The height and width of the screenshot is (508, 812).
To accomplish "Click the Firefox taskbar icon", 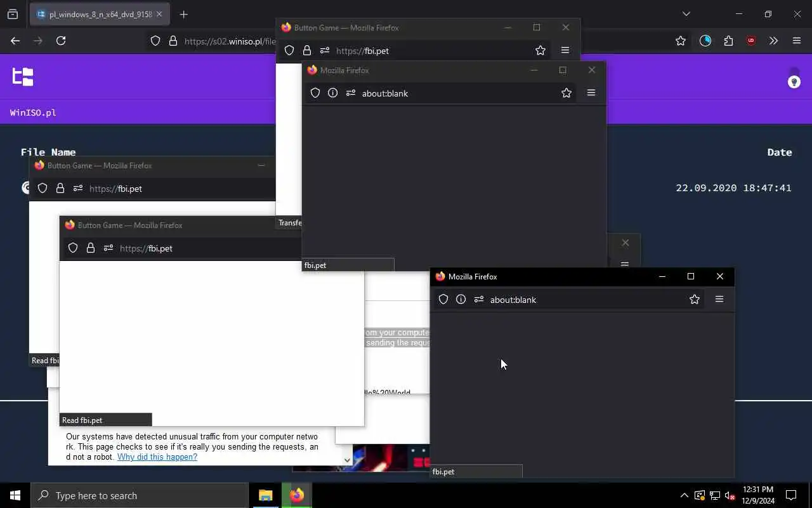I will [297, 495].
